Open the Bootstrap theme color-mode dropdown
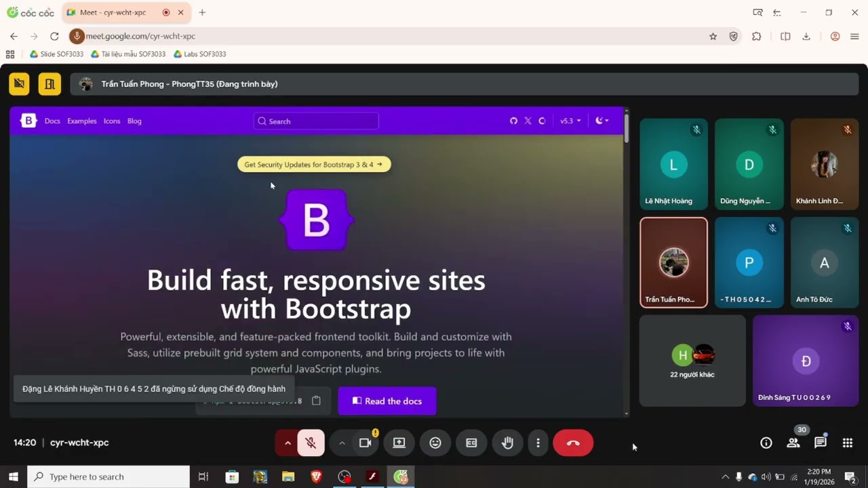This screenshot has height=488, width=868. (x=602, y=121)
